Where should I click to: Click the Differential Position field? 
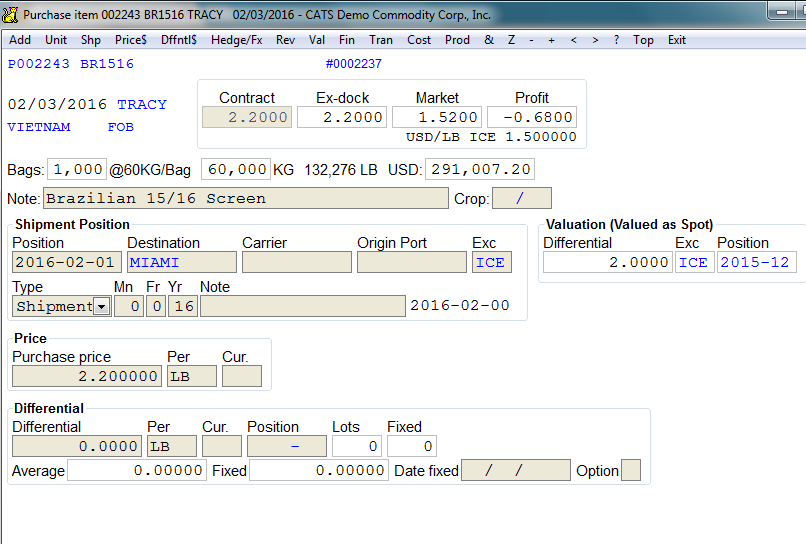[287, 446]
